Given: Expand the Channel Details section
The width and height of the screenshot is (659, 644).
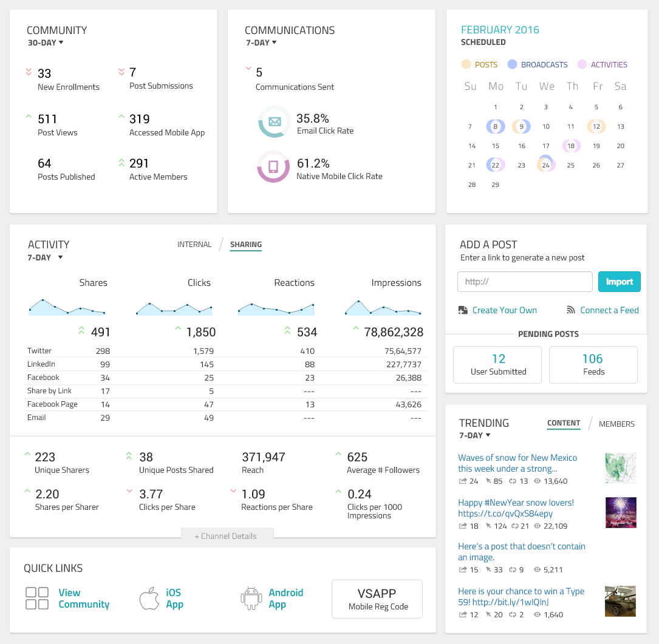Looking at the screenshot, I should point(226,536).
